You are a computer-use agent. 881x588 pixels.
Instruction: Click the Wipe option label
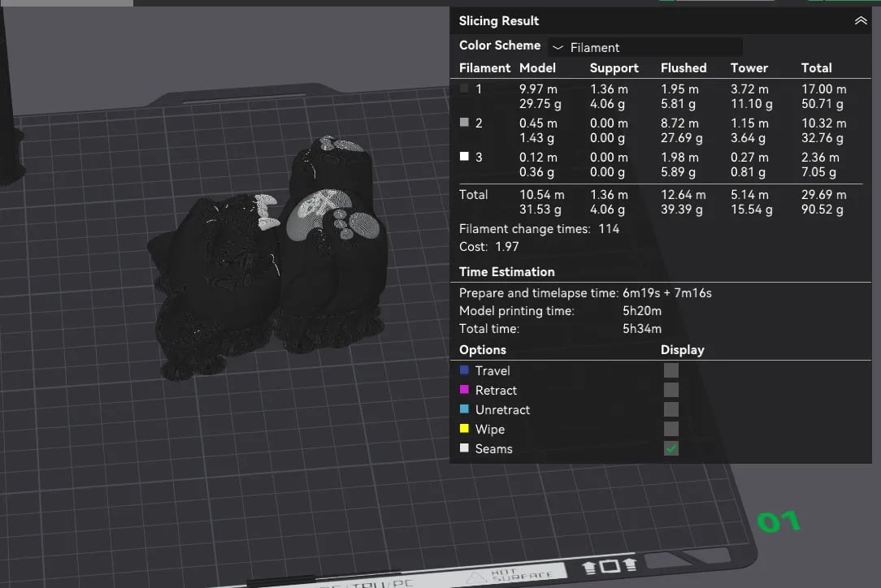(x=489, y=430)
